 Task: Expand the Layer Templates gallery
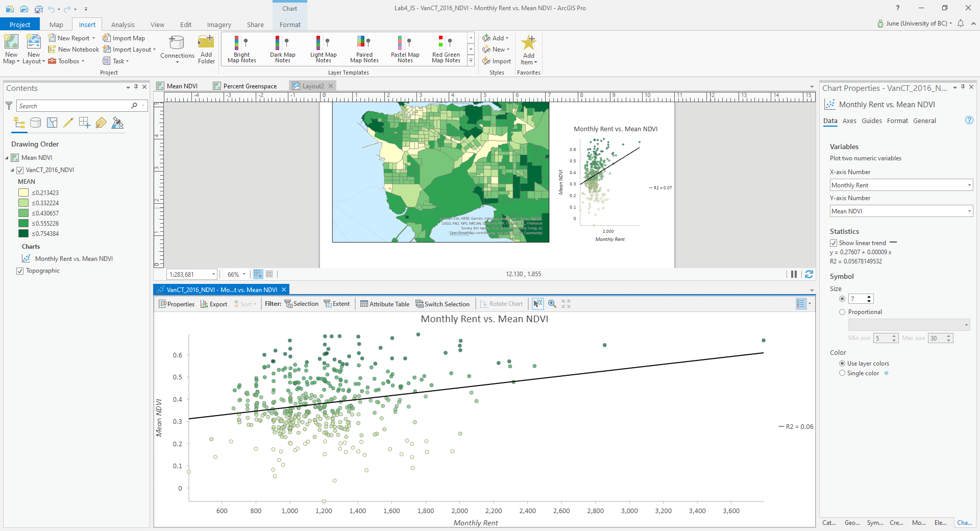coord(471,61)
